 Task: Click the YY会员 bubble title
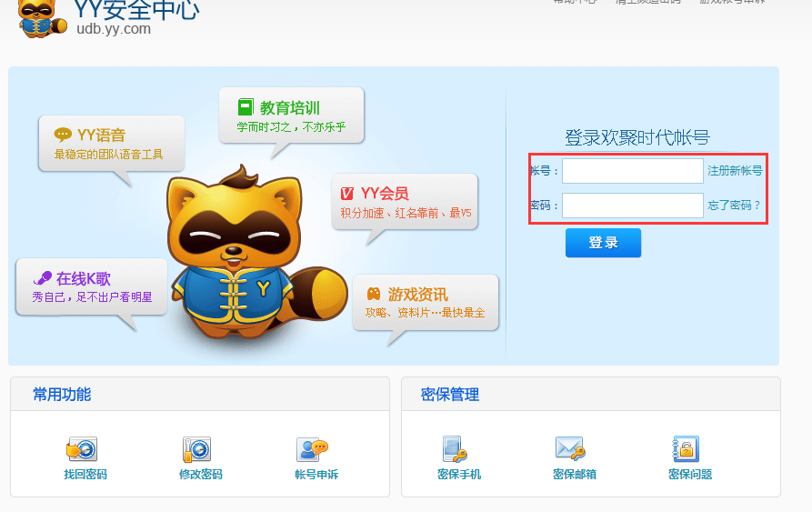click(385, 194)
